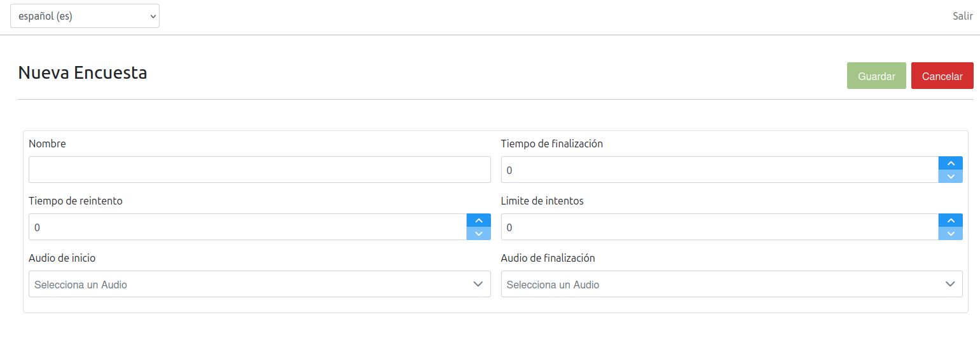
Task: Log out via the Salir link
Action: click(962, 16)
